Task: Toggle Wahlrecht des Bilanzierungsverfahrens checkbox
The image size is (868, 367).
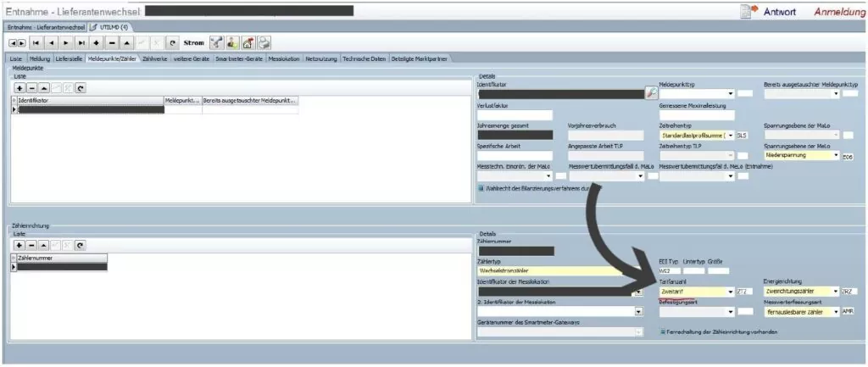Action: [x=481, y=189]
